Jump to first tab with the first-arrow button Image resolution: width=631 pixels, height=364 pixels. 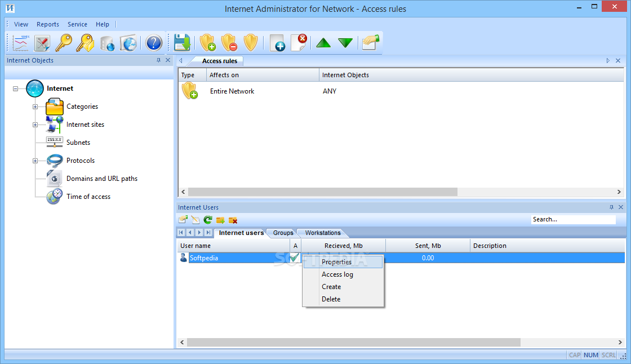coord(181,233)
